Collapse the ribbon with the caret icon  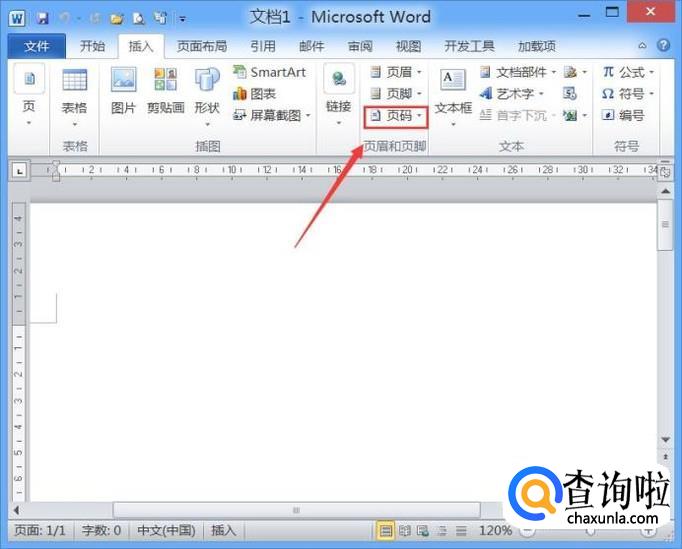coord(642,45)
